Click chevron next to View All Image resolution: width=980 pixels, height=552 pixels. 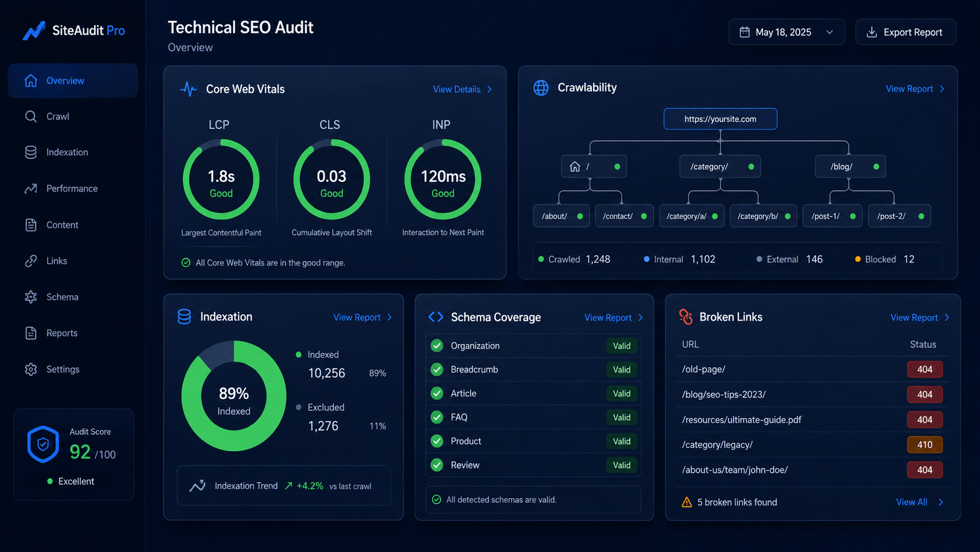(941, 502)
